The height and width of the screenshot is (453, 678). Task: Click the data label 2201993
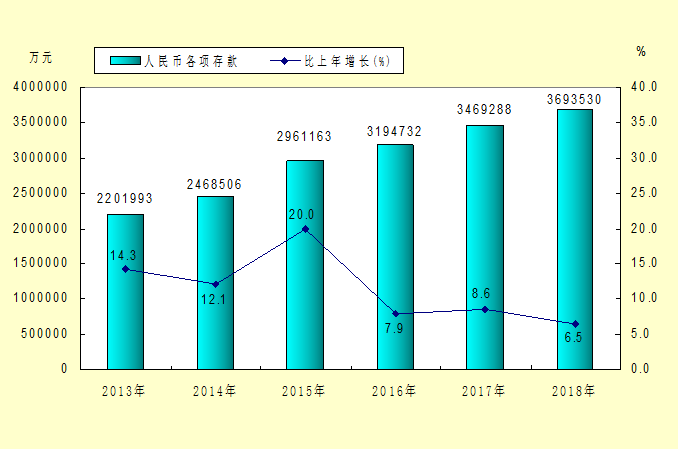pyautogui.click(x=125, y=198)
